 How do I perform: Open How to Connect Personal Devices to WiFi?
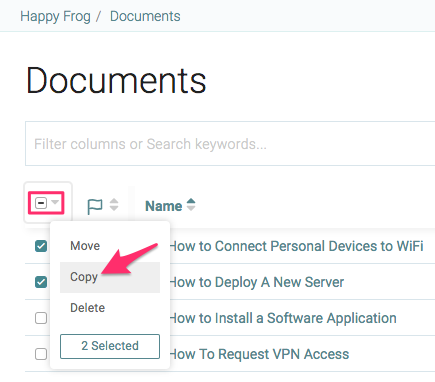coord(296,246)
